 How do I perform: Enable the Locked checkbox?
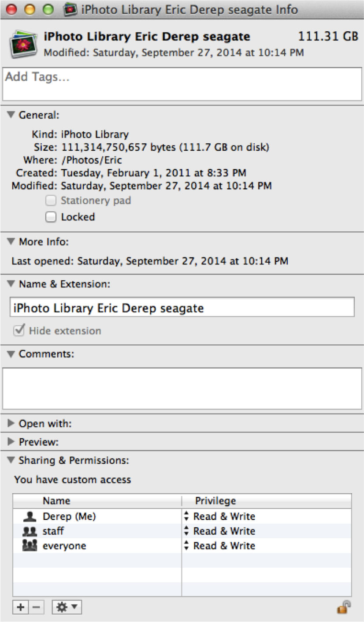click(52, 217)
